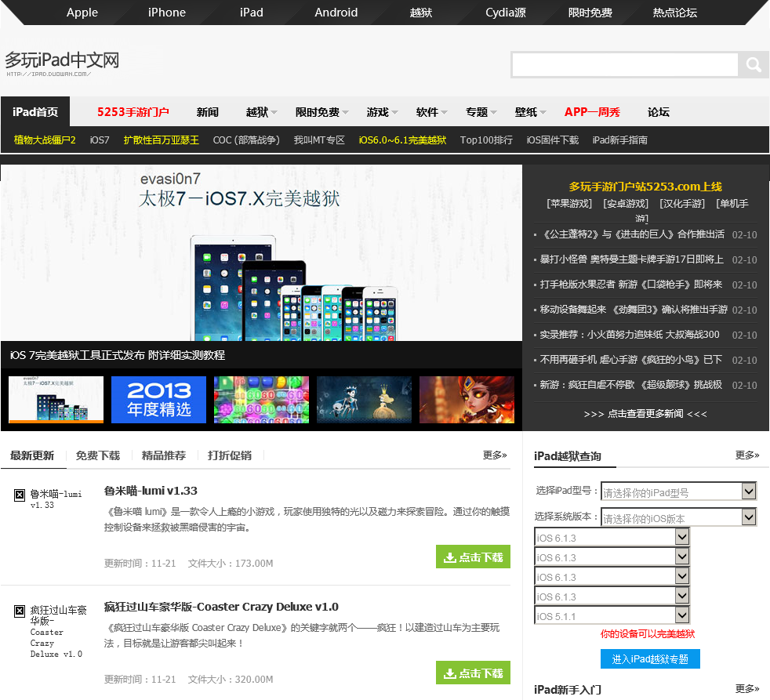This screenshot has height=700, width=770.
Task: Open the Apple top navigation link
Action: [82, 13]
